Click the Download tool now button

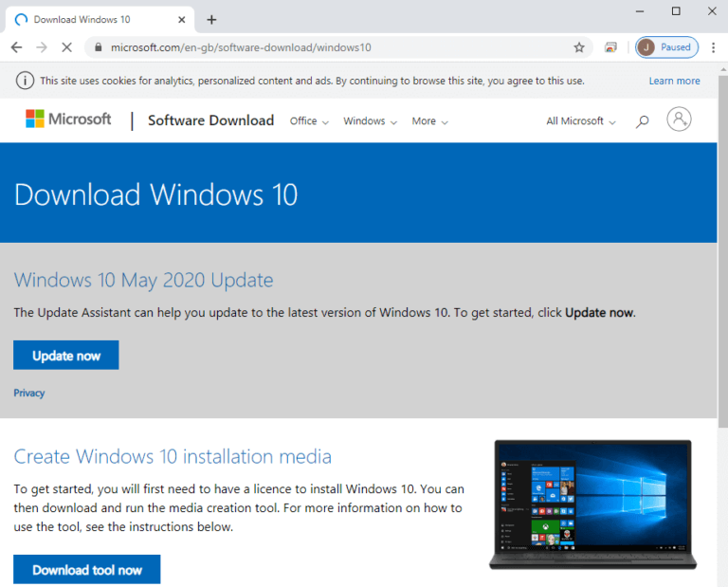[x=87, y=569]
